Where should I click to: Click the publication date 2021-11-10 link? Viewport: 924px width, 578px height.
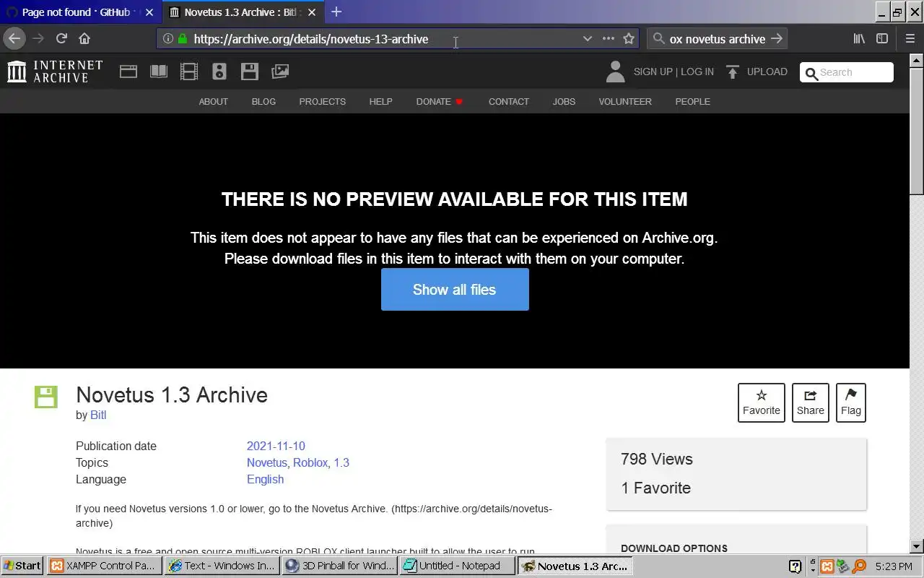276,447
